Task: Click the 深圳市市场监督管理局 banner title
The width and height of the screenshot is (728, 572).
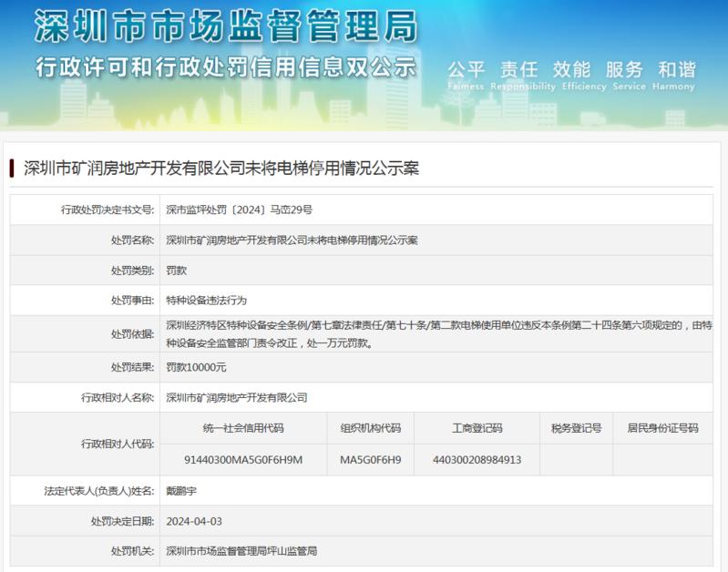Action: [x=226, y=26]
